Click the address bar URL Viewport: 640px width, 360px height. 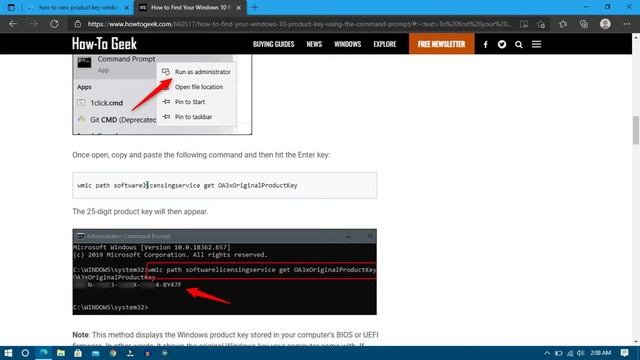click(x=299, y=24)
